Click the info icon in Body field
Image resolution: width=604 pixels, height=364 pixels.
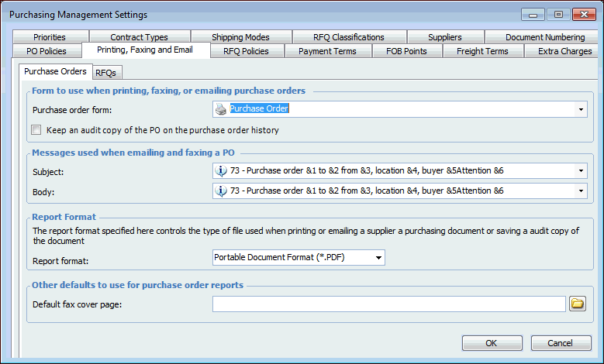click(x=221, y=191)
